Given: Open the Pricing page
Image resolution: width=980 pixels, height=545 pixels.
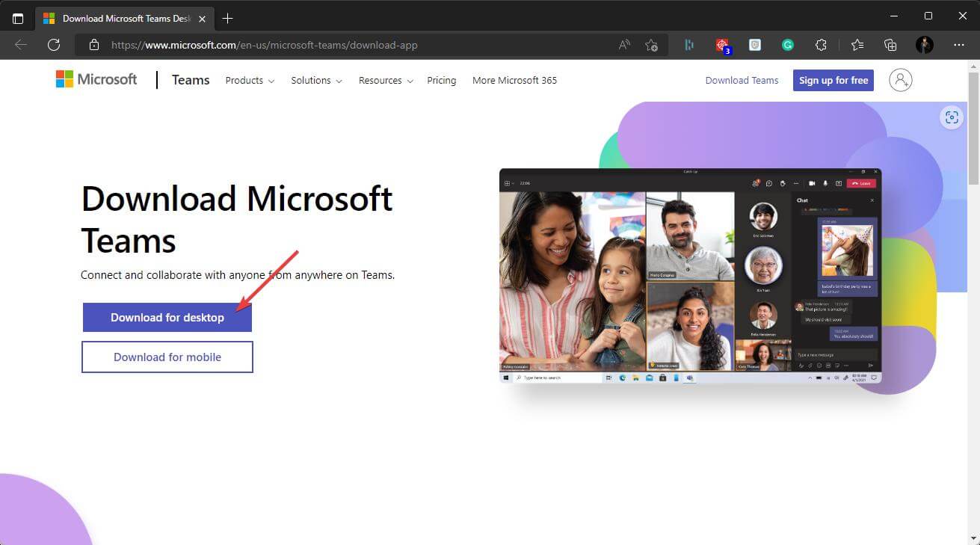Looking at the screenshot, I should coord(442,80).
